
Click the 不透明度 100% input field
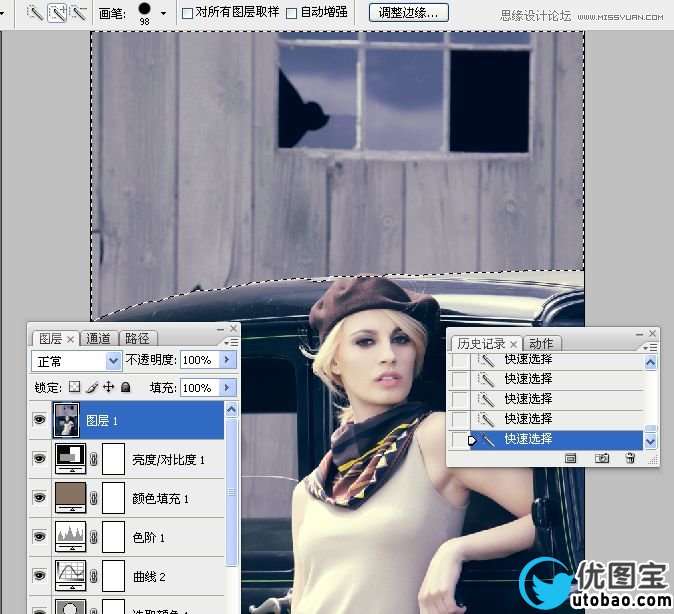[200, 360]
